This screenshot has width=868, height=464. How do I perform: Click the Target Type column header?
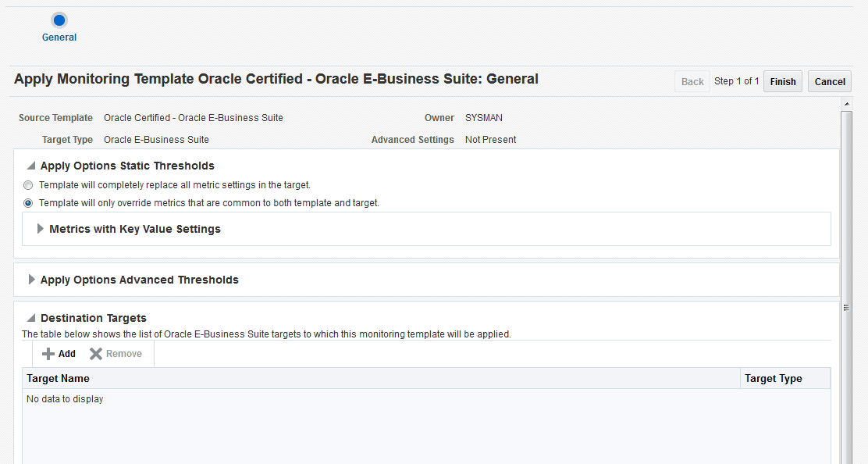coord(773,378)
